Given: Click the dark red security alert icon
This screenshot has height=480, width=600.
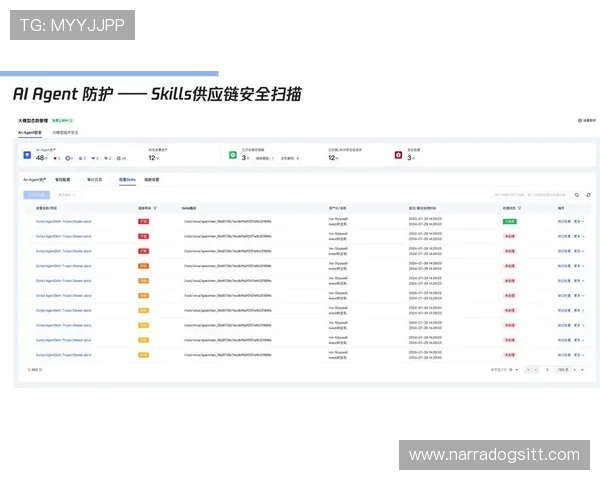Looking at the screenshot, I should (x=398, y=155).
